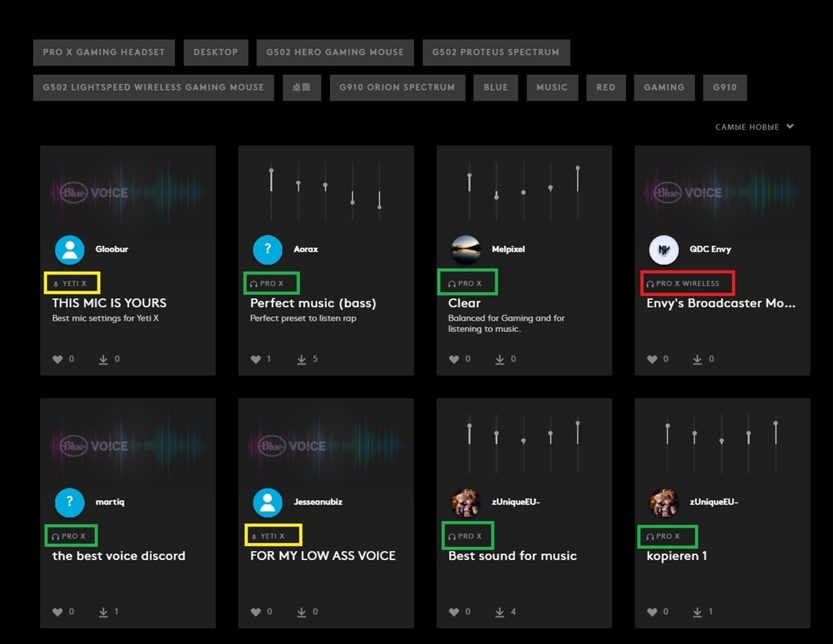Open the Blue VO!CE thumbnail of THIS MIC IS YOURS
The height and width of the screenshot is (644, 833).
coord(128,193)
